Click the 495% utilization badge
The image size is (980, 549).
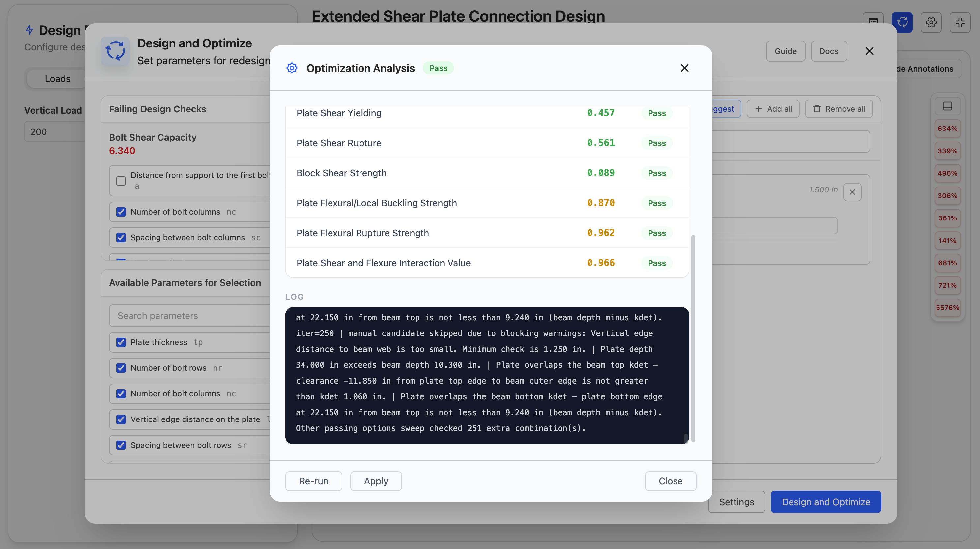[x=947, y=173]
